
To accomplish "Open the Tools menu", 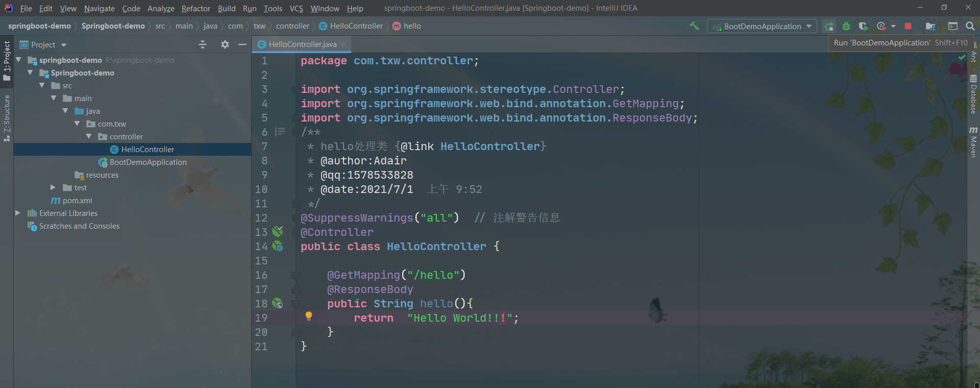I will (x=273, y=8).
